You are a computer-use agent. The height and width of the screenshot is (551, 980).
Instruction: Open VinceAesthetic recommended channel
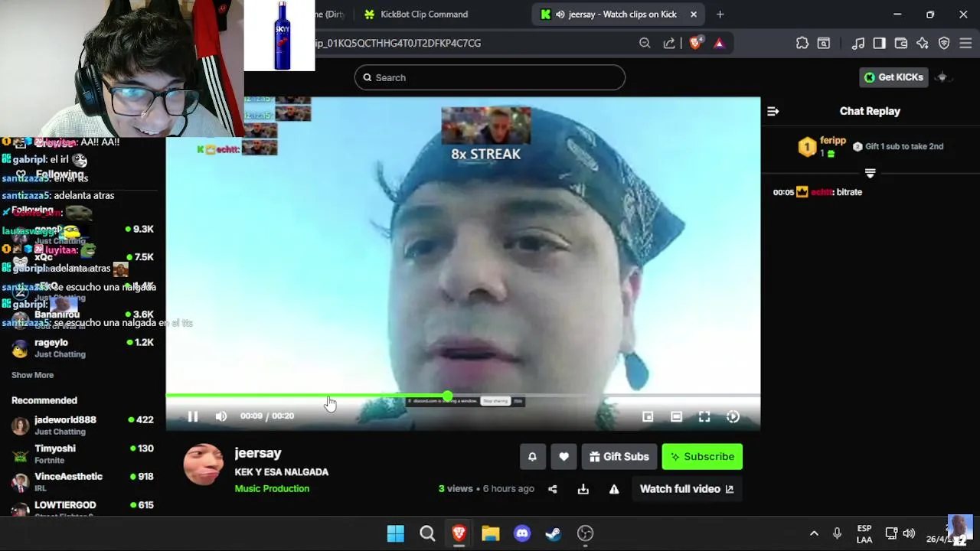[83, 481]
